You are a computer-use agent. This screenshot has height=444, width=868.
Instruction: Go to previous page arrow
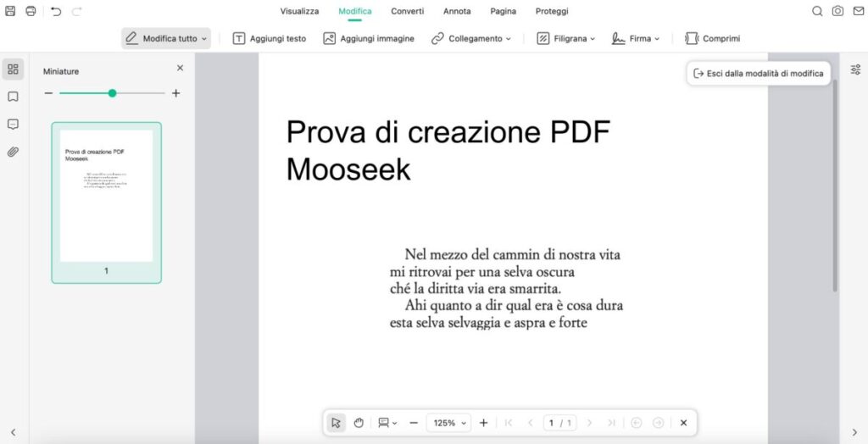point(531,423)
